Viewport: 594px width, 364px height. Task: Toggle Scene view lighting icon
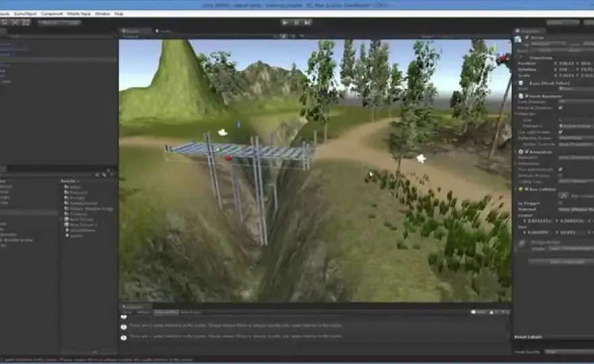pyautogui.click(x=283, y=36)
